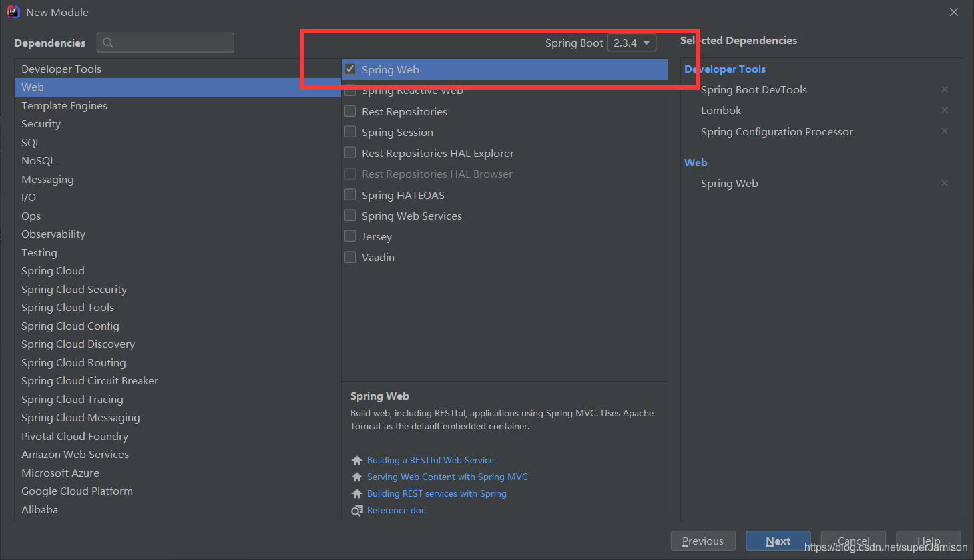Remove Spring Configuration Processor dependency
Screen dimensions: 974x560
click(945, 131)
